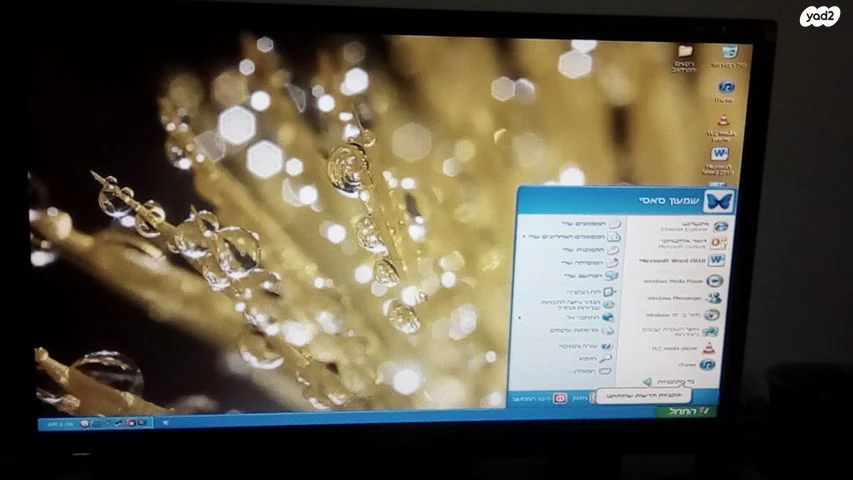Screen dimensions: 853x480
Task: Open Search from the Start menu
Action: [x=595, y=359]
